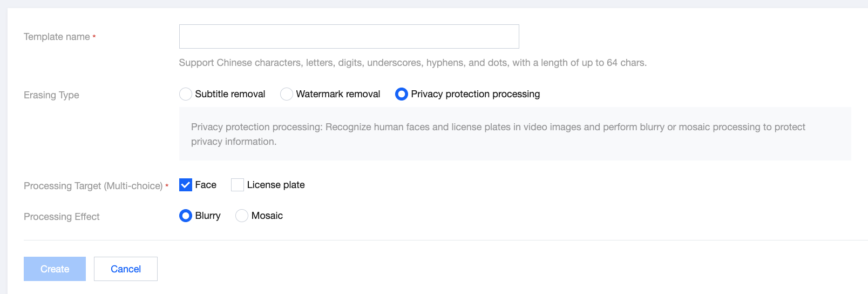Click the privacy protection description box

514,134
